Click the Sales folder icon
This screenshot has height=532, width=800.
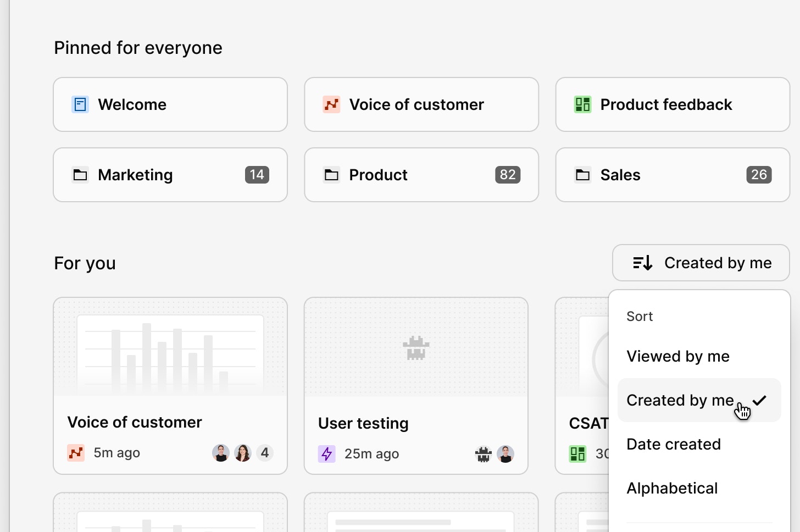tap(582, 175)
